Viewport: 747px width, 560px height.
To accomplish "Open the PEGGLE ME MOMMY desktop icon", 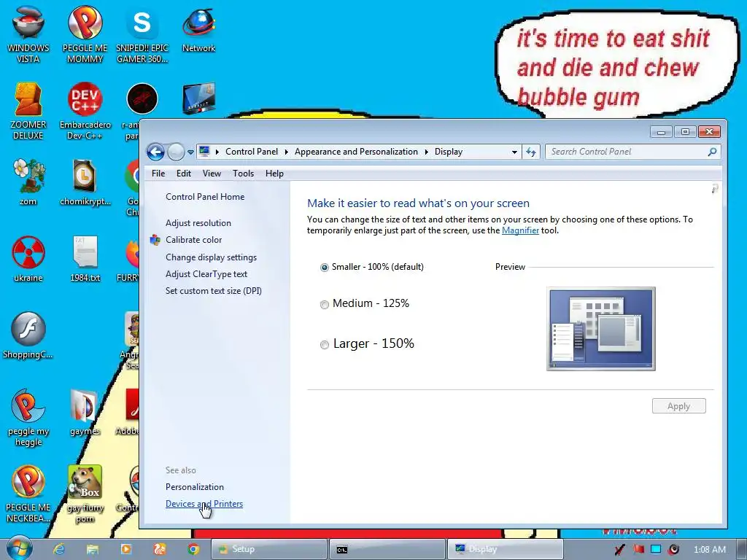I will [85, 34].
